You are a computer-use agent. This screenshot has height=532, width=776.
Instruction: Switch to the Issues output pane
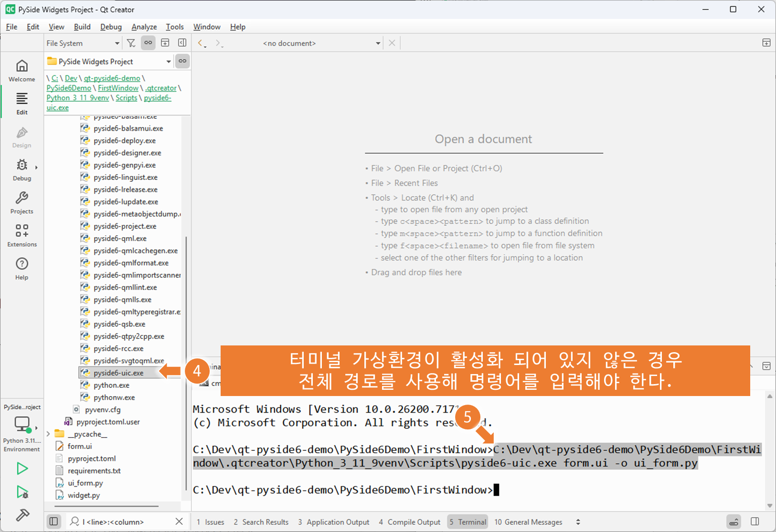[211, 522]
